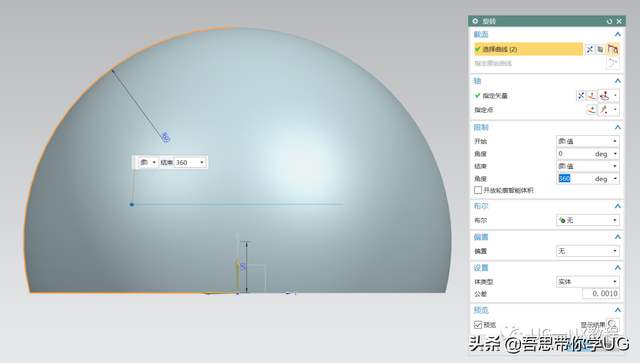Click the curve rule icon in the section row

600,49
